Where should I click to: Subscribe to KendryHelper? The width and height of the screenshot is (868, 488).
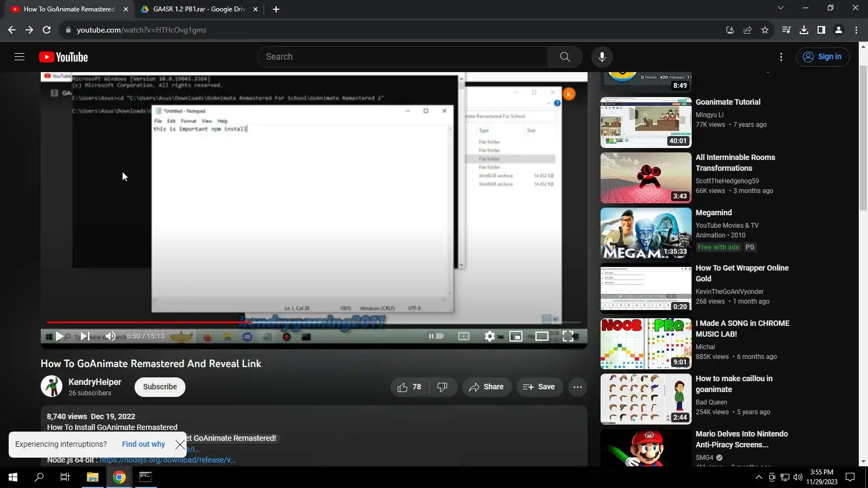pyautogui.click(x=160, y=387)
